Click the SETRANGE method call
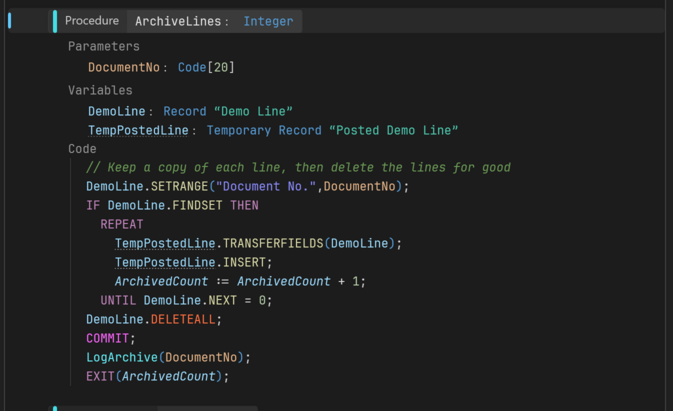 pyautogui.click(x=179, y=187)
